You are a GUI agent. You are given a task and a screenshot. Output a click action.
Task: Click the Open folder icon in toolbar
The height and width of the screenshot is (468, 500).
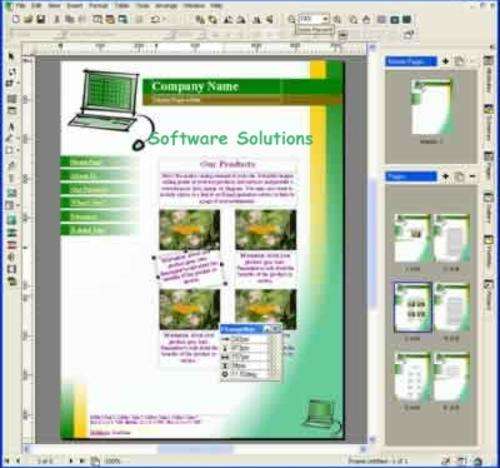28,19
